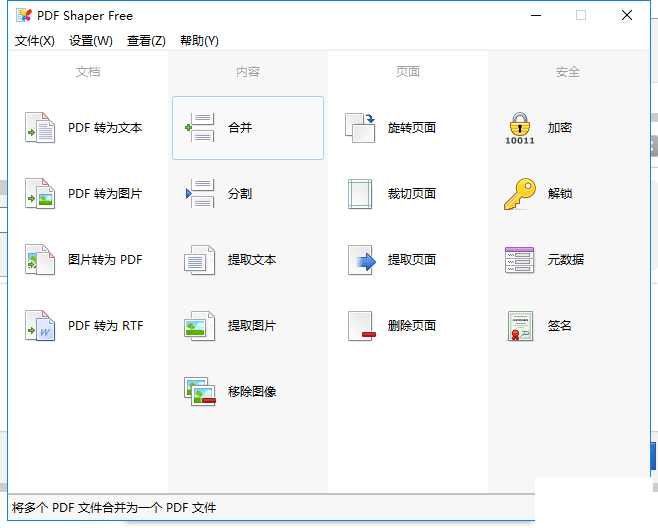Open the 设置(W) menu

coord(91,41)
